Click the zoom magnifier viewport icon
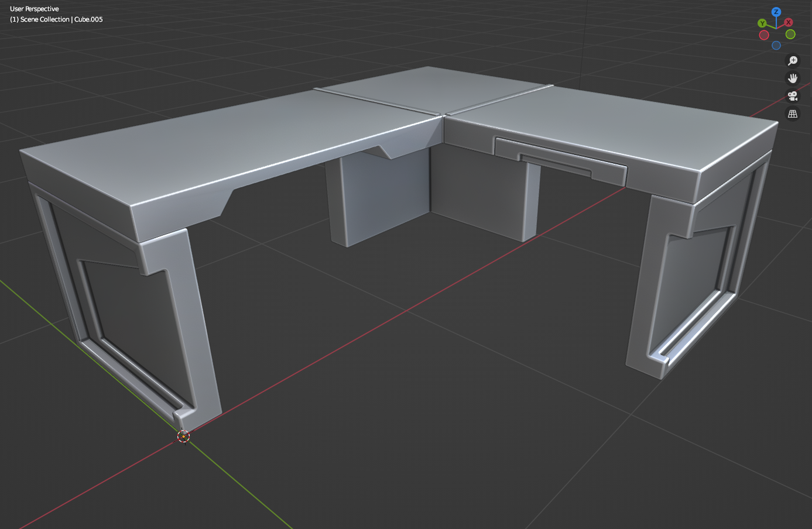 pyautogui.click(x=793, y=61)
